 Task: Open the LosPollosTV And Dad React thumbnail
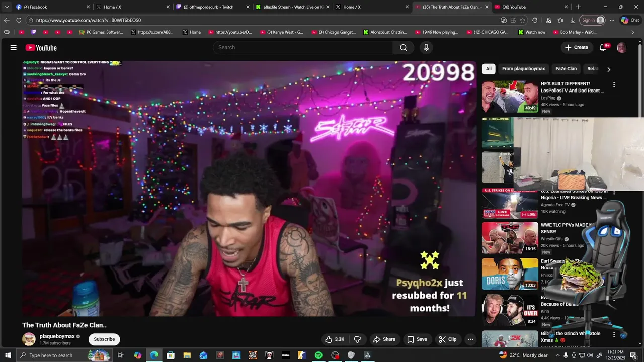click(x=510, y=97)
